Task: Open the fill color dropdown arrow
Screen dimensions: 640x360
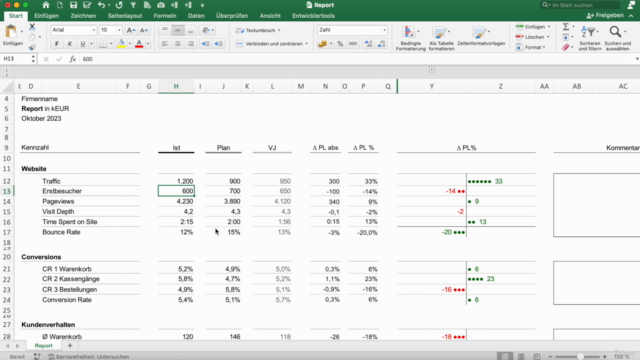Action: click(x=130, y=44)
